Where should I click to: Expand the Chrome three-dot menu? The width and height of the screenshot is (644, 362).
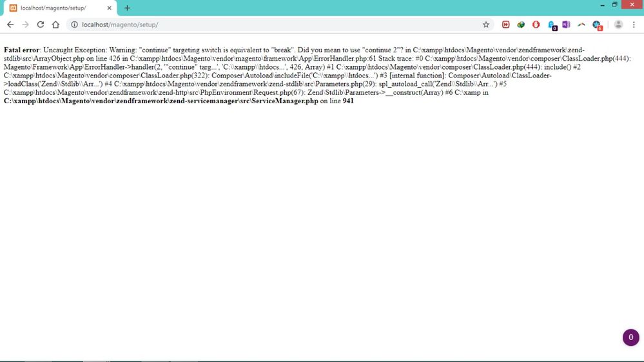point(634,25)
